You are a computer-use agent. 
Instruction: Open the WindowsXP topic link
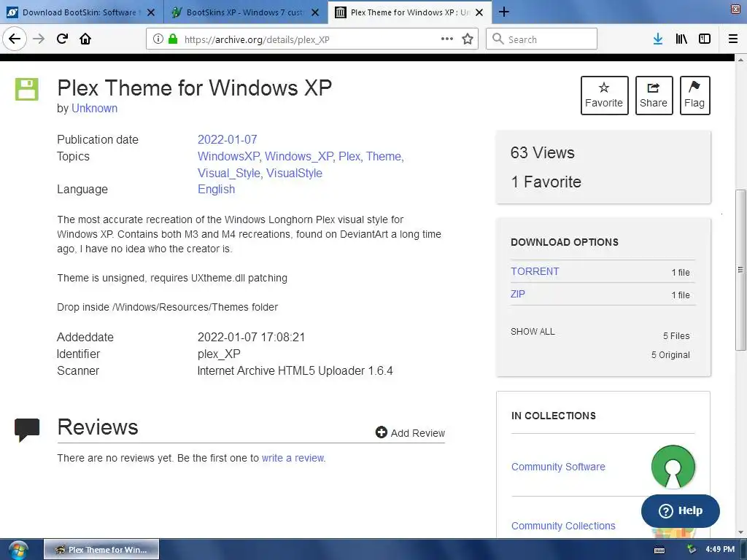coord(228,156)
